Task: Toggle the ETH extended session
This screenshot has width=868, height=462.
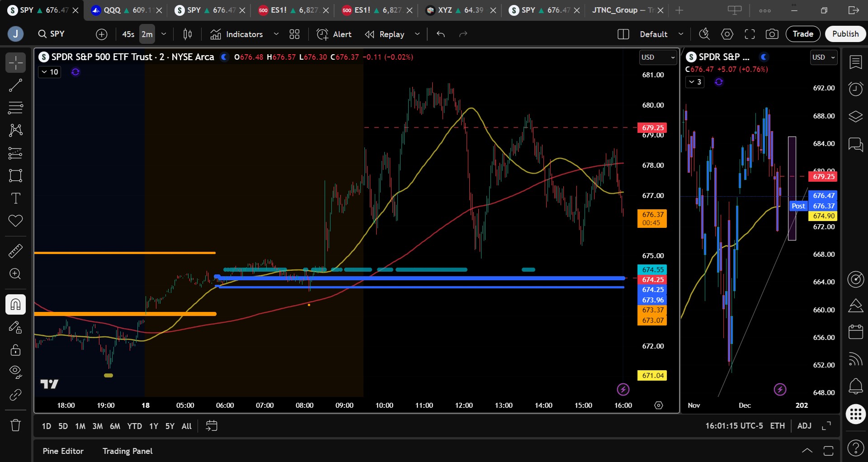Action: [778, 426]
